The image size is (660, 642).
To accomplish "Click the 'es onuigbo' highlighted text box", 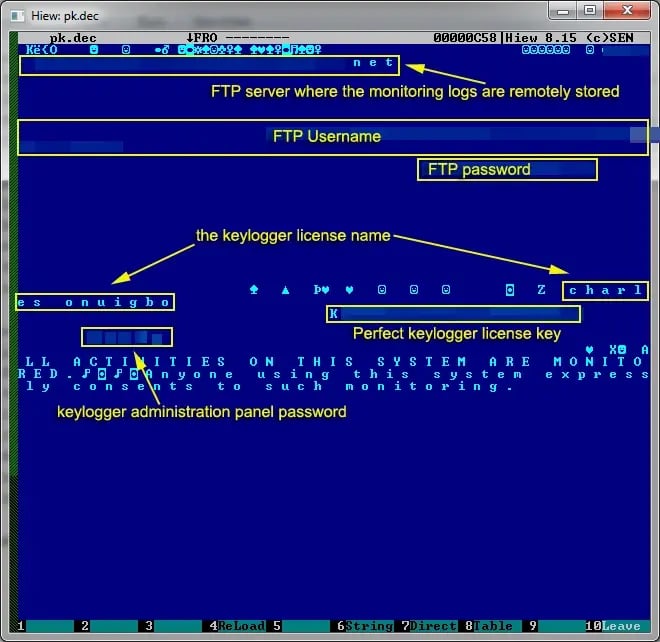I will click(x=95, y=302).
